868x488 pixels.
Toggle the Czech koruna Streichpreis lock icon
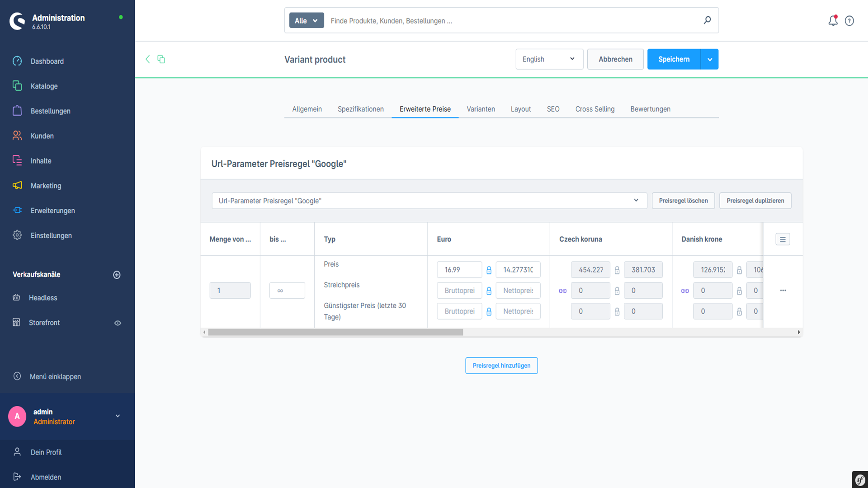[x=617, y=291]
